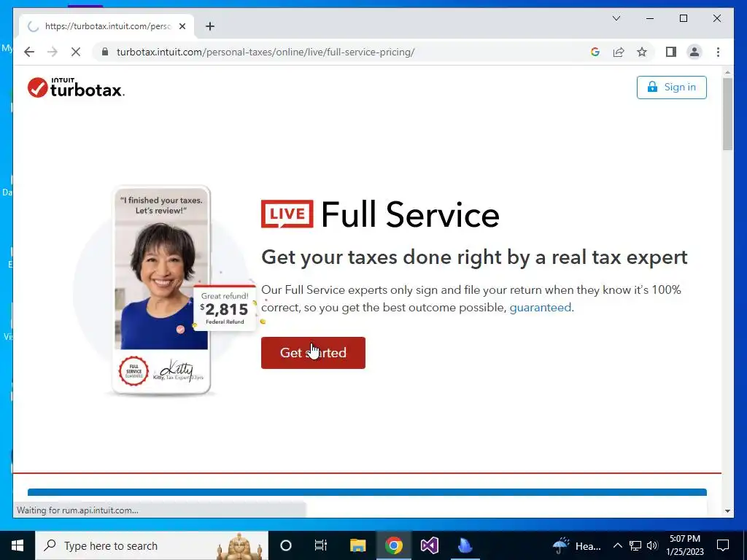
Task: Open the tab search dropdown chevron
Action: click(616, 18)
